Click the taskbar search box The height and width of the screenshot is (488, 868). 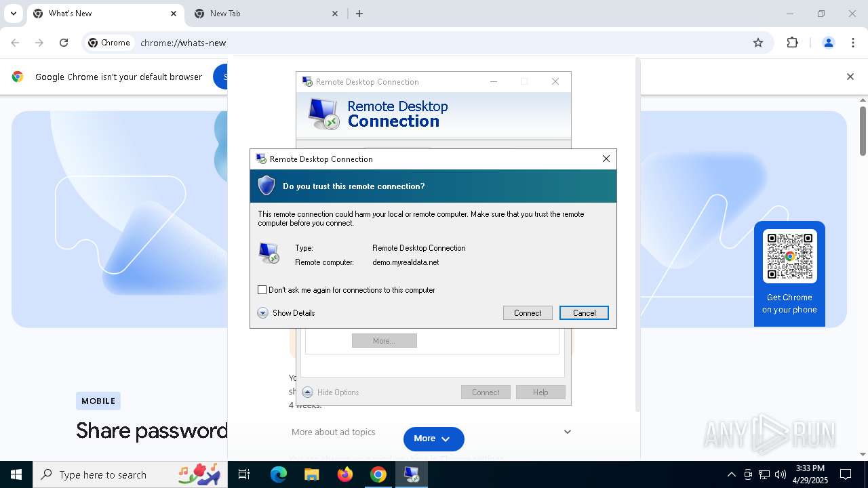click(131, 474)
